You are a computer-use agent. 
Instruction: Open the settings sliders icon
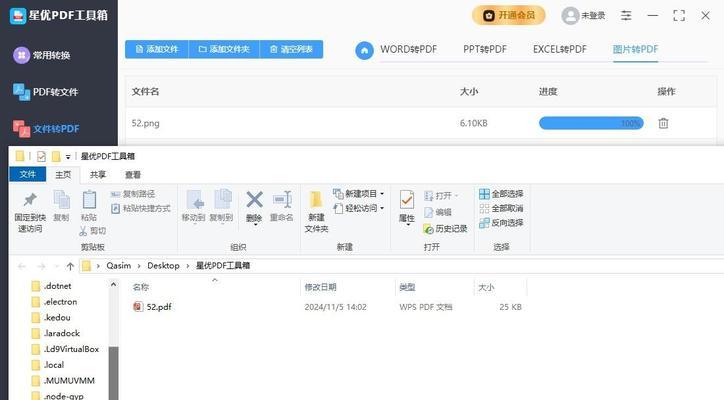(626, 16)
